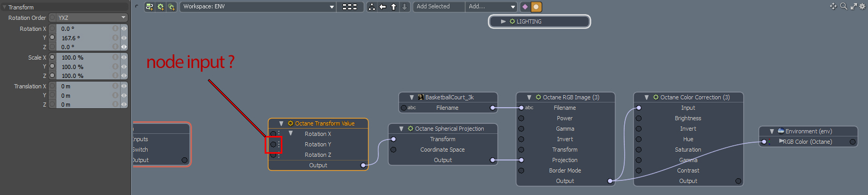
Task: Click the grid layout icon beside Workspace
Action: click(350, 7)
